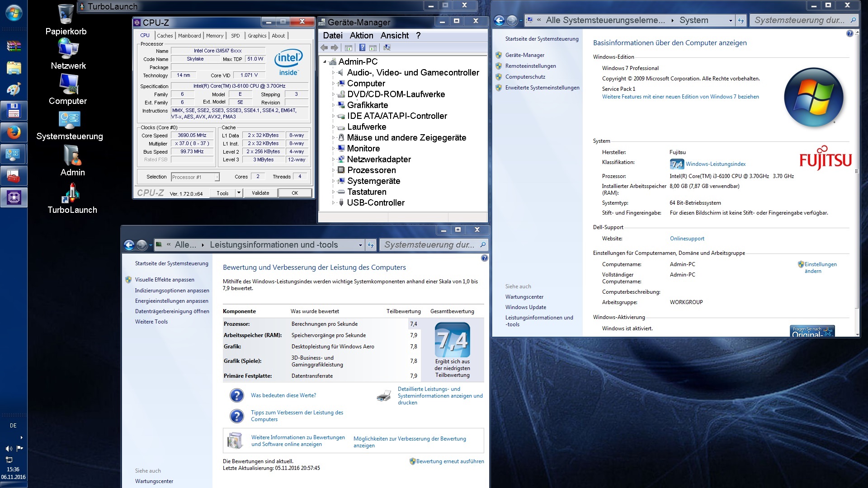Click the Bewertung erneut ausführen link
This screenshot has width=868, height=488.
450,461
